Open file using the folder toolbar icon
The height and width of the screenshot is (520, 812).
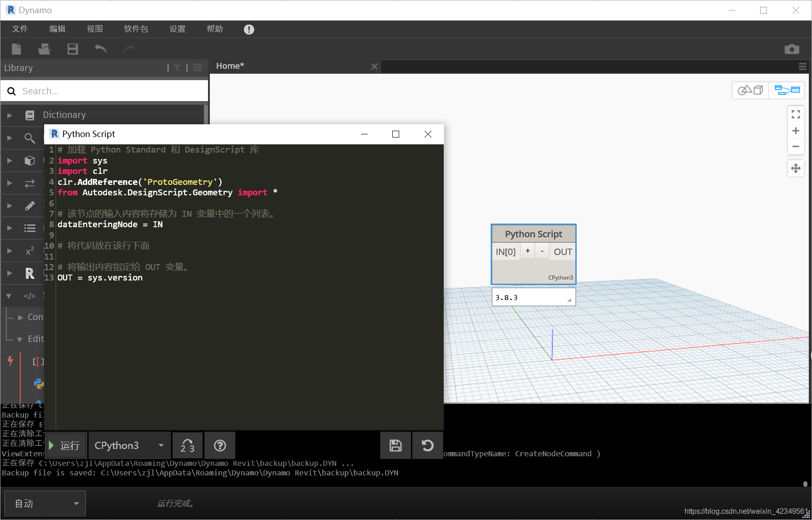[44, 49]
